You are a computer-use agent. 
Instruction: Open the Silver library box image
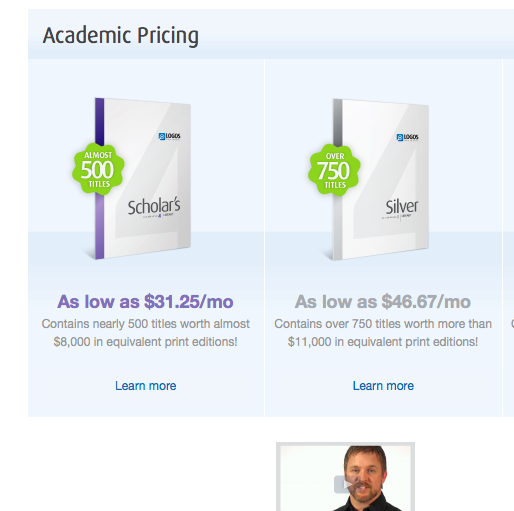point(380,179)
